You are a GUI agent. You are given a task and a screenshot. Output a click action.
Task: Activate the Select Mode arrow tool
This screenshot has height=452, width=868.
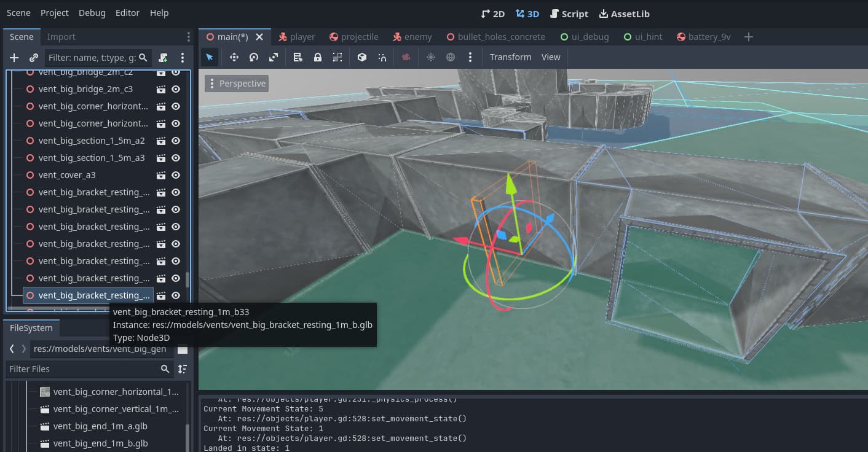(x=210, y=57)
